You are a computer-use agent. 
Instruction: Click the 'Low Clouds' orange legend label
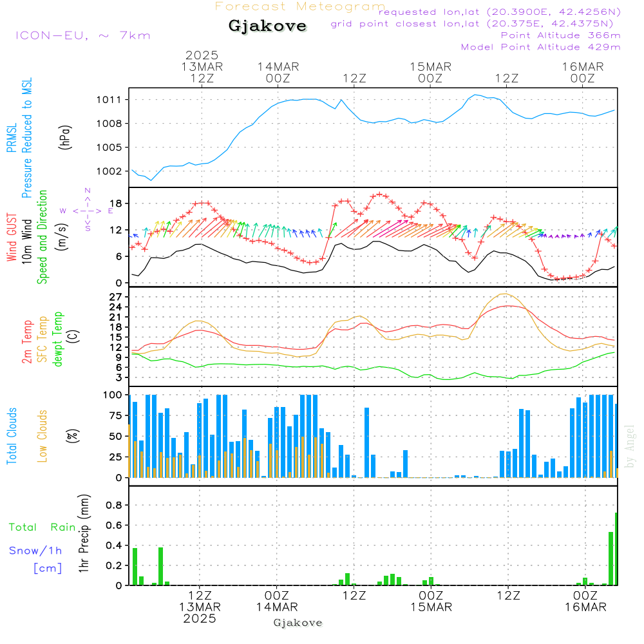(x=43, y=436)
